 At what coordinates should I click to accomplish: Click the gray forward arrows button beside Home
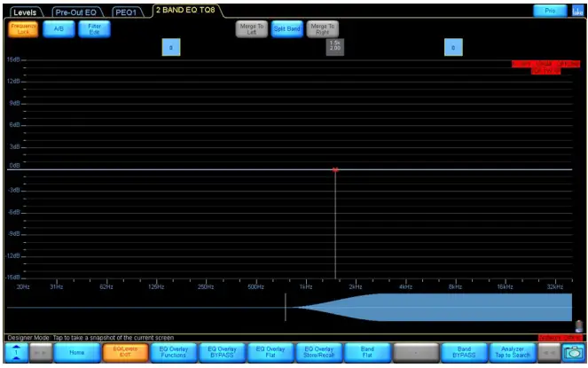(x=41, y=353)
